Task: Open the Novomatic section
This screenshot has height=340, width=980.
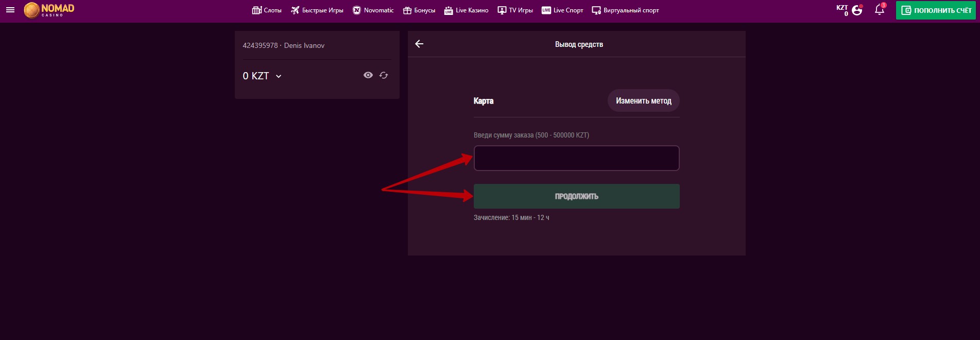Action: point(373,10)
